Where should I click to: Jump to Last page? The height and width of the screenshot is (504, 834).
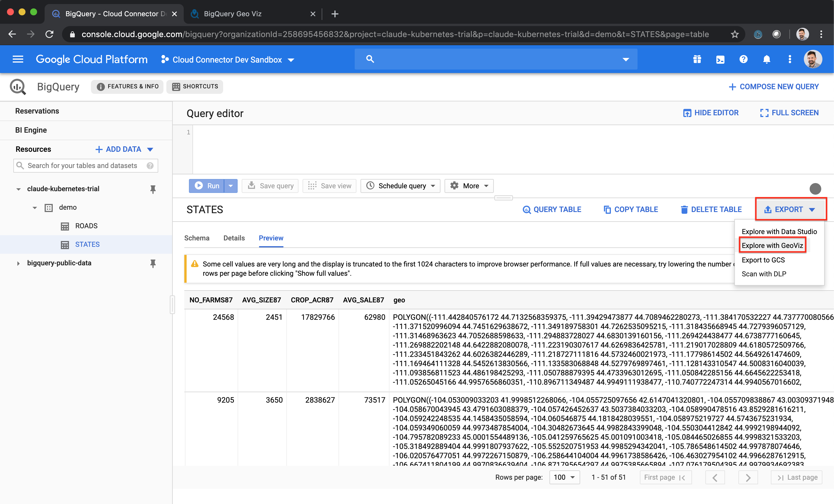tap(797, 477)
